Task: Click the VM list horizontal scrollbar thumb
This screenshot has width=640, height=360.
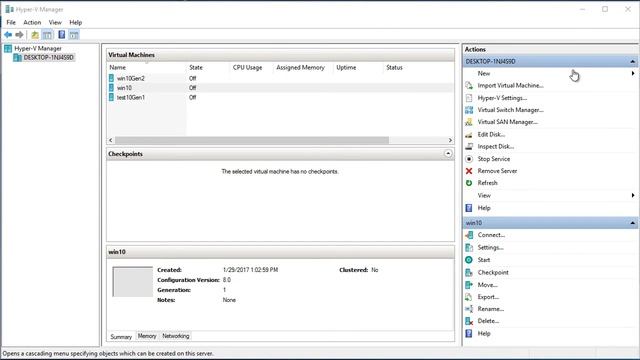Action: (252, 140)
